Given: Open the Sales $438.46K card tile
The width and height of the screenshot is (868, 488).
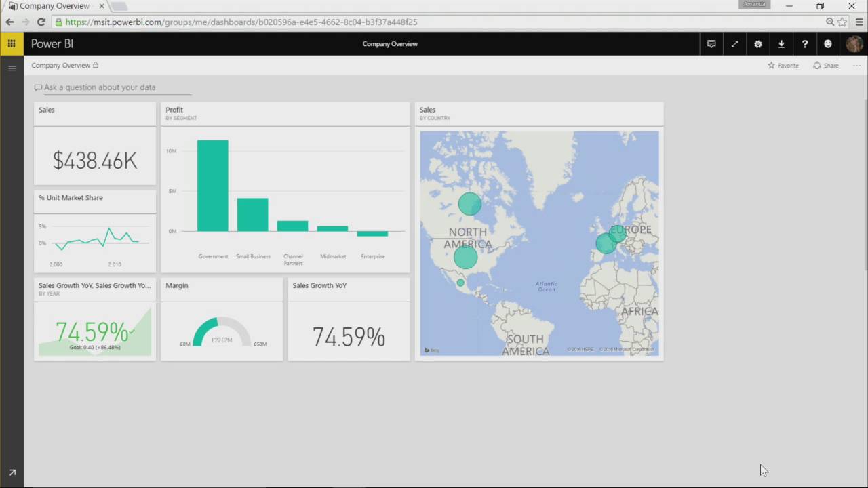Looking at the screenshot, I should 95,144.
